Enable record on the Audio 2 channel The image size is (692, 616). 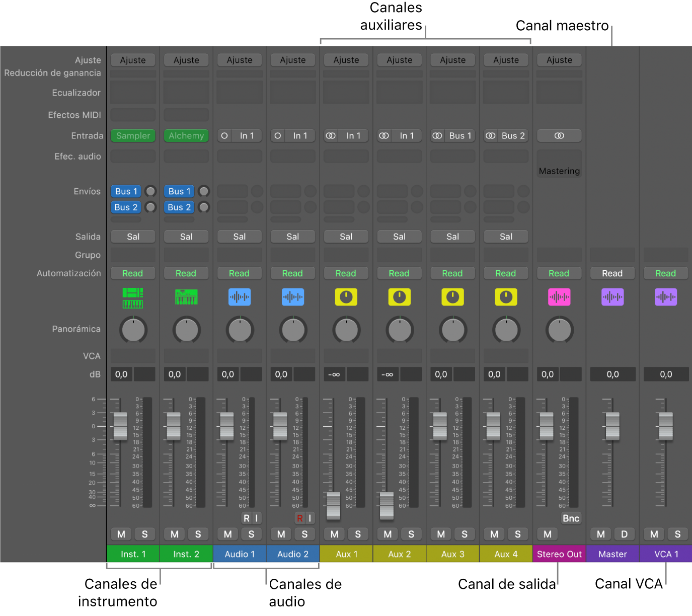299,518
